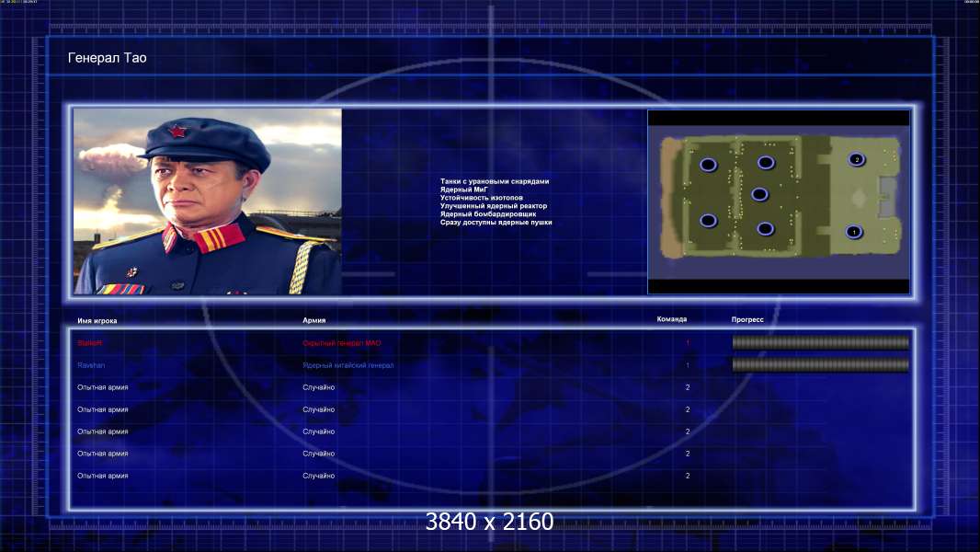
Task: Pick the lower-middle empty start marker below center
Action: [x=765, y=229]
